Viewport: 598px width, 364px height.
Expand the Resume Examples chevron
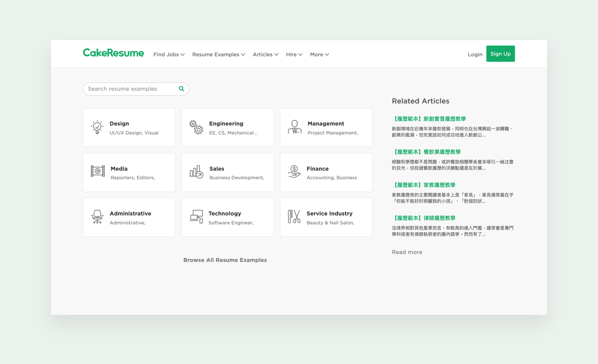(243, 55)
